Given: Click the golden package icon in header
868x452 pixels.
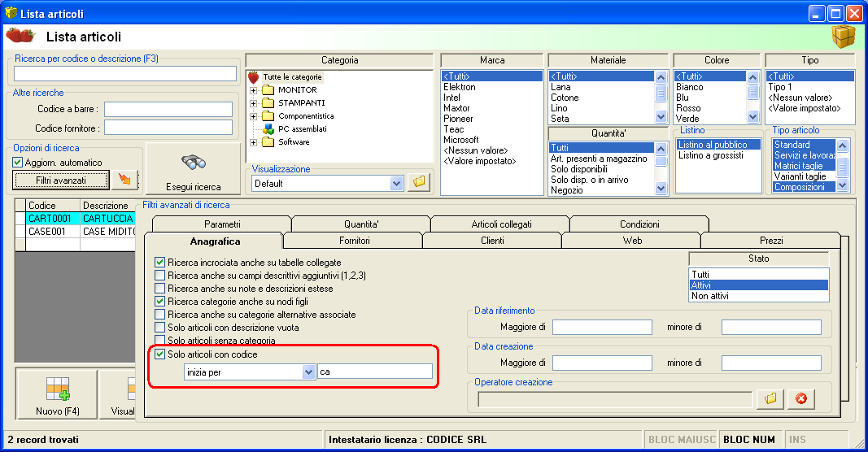Looking at the screenshot, I should [x=843, y=37].
